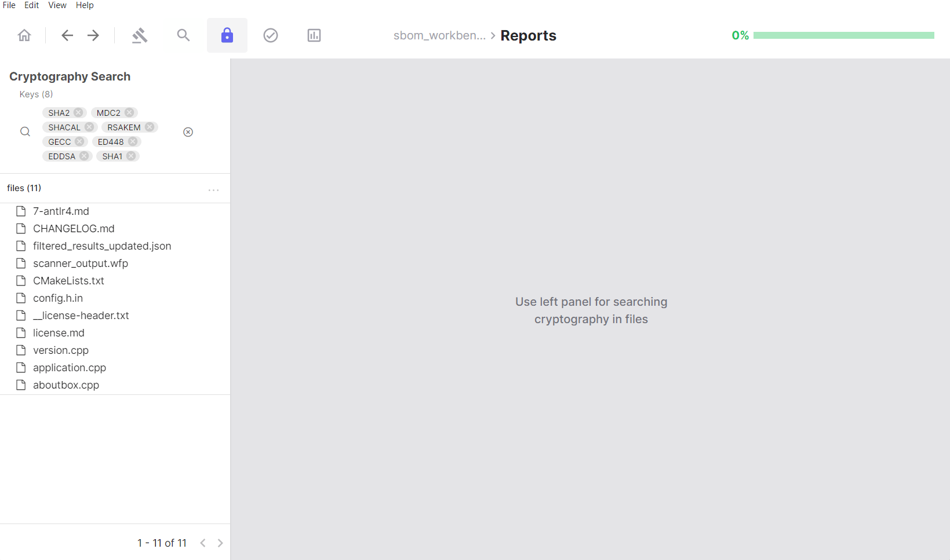Open the chart reports icon
Screen dimensions: 950x560
[314, 35]
